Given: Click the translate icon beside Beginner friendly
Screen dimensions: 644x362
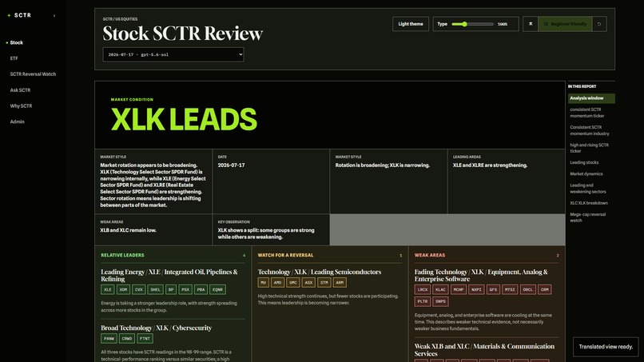Looking at the screenshot, I should 531,24.
